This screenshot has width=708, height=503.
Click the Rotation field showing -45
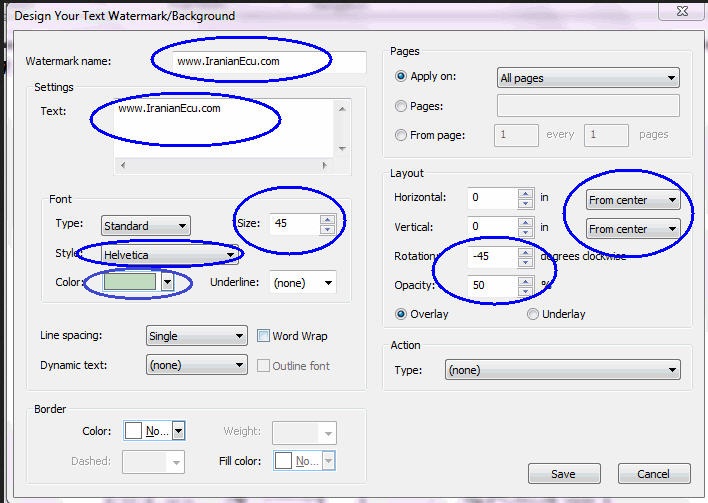point(492,256)
